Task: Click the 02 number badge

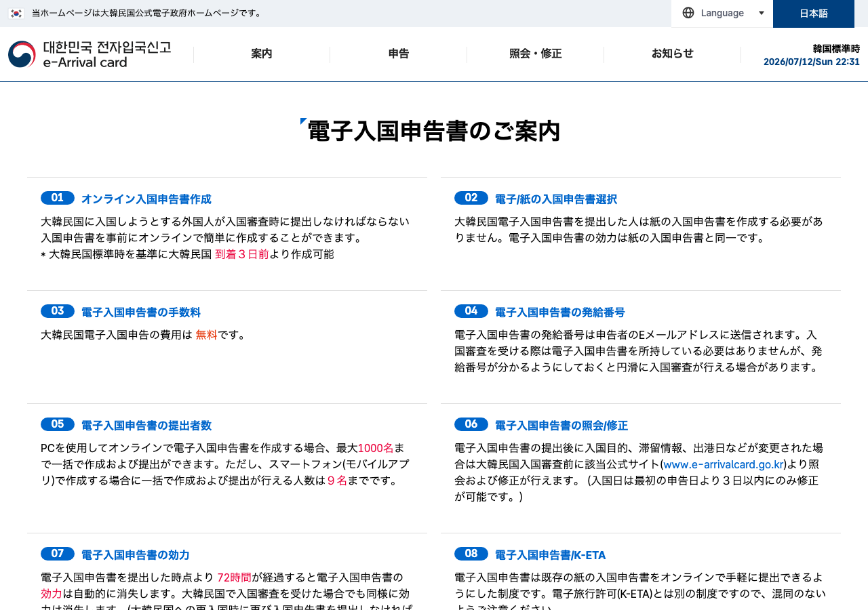Action: 471,198
